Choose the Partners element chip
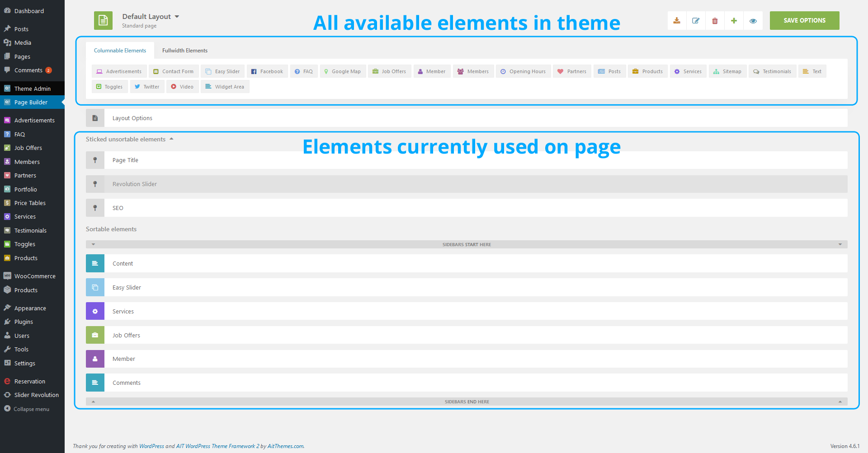Screen dimensions: 868x453 572,71
